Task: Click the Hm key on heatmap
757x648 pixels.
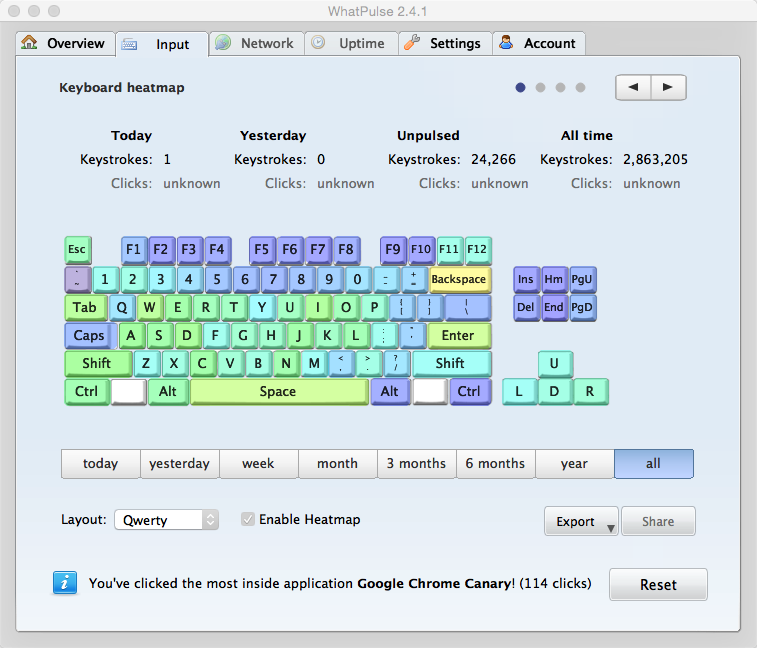Action: [x=554, y=280]
